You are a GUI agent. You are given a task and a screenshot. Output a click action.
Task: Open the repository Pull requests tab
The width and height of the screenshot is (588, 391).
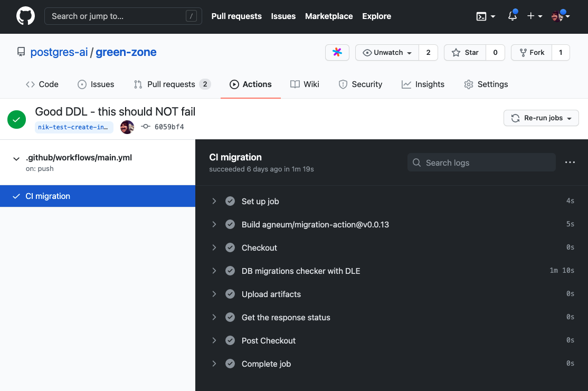click(x=172, y=84)
